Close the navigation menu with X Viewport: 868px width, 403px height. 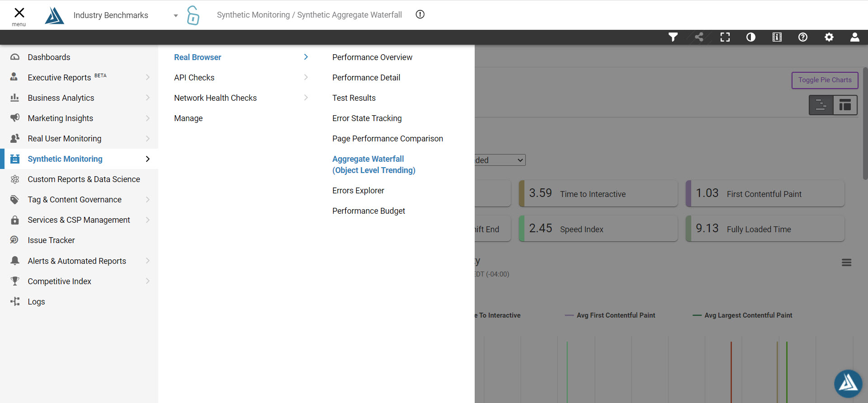click(19, 13)
